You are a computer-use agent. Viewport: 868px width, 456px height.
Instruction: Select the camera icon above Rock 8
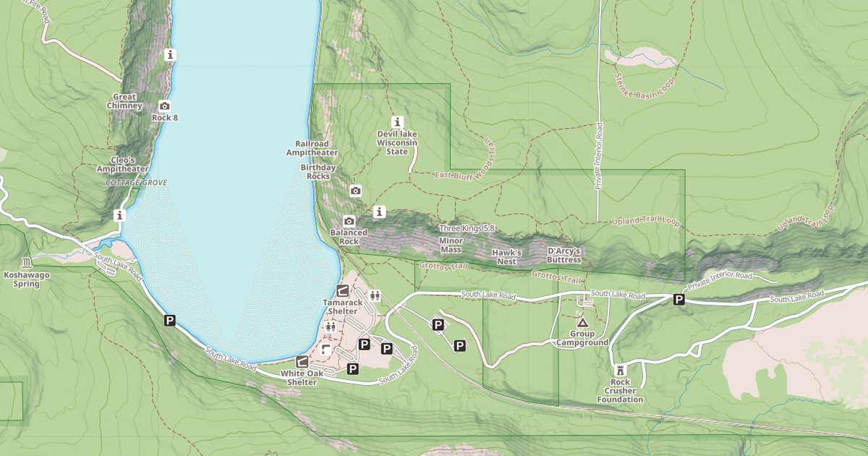165,106
